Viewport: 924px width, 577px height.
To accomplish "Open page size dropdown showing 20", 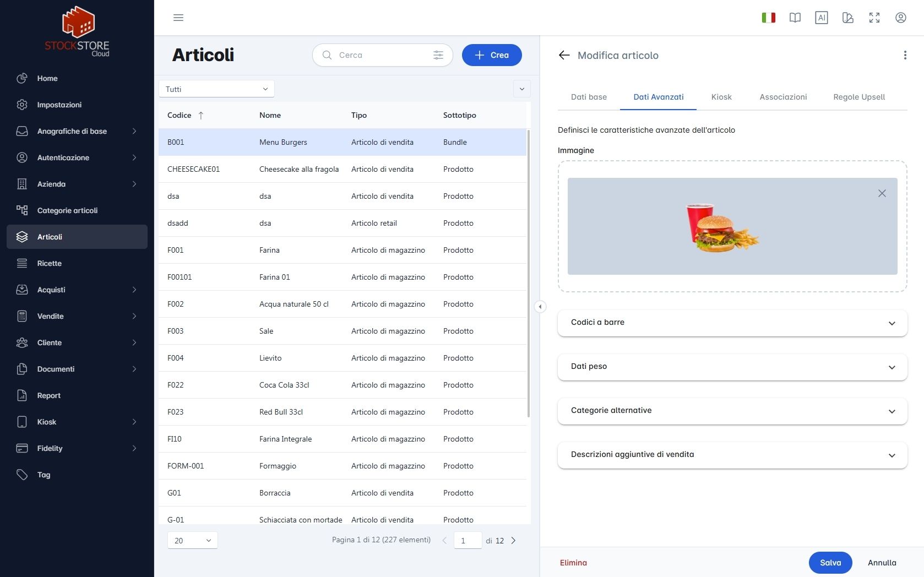I will [x=192, y=541].
